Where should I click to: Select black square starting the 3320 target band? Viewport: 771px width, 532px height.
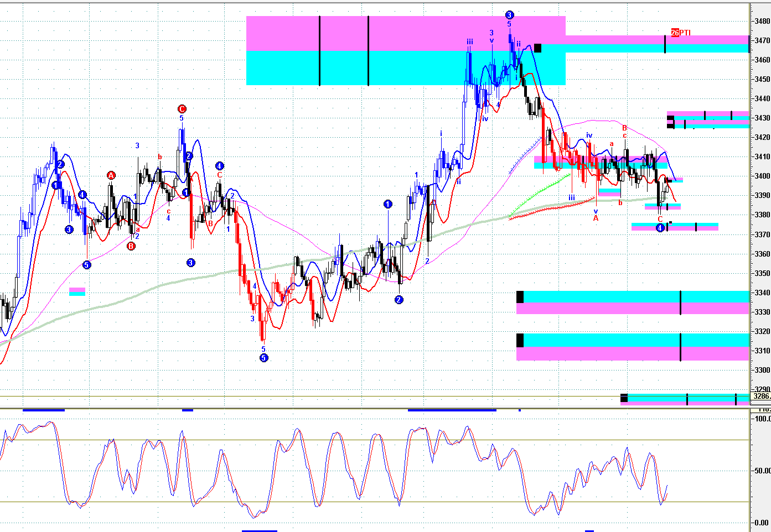tap(520, 340)
